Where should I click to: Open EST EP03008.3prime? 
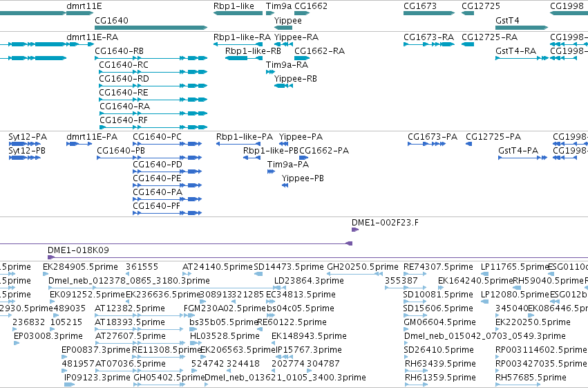(x=48, y=336)
